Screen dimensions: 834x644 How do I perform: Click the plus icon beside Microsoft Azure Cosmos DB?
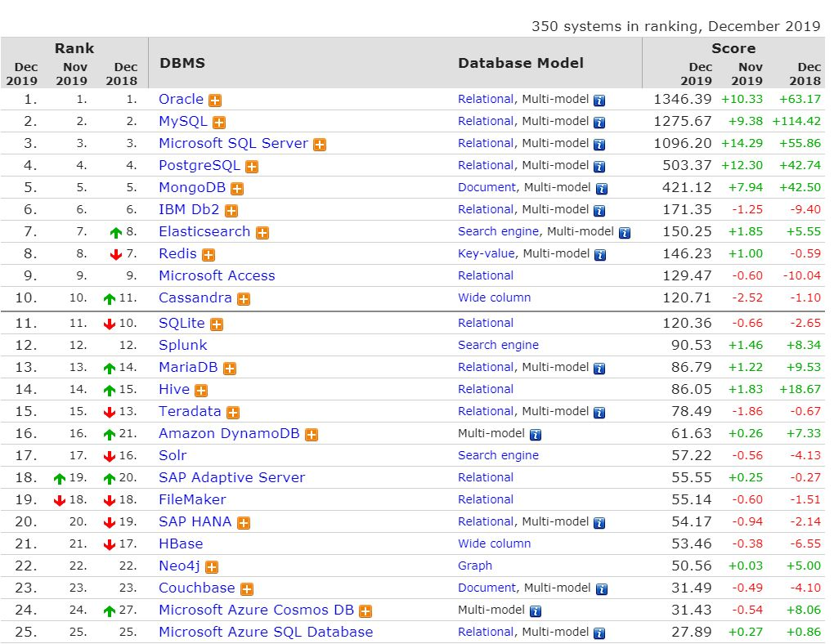point(365,611)
